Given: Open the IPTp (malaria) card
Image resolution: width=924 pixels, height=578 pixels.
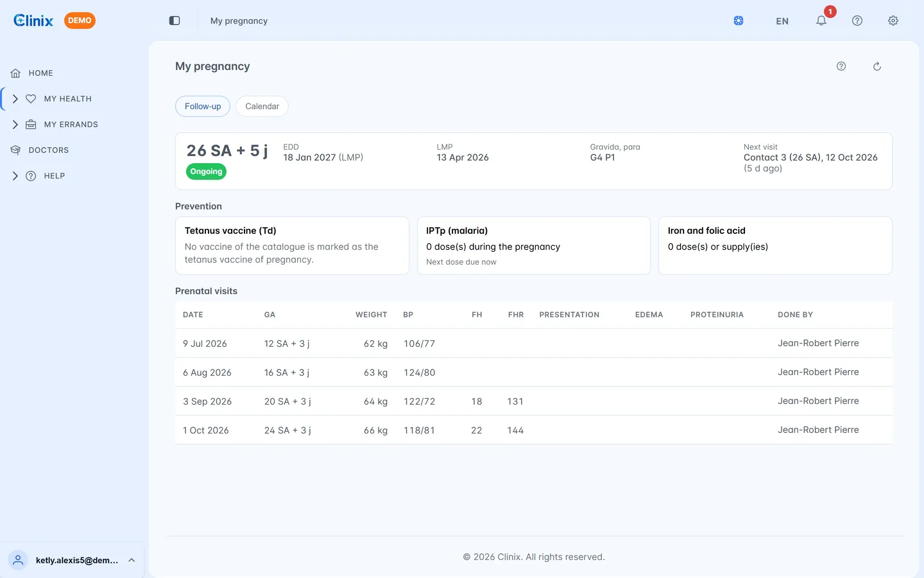Looking at the screenshot, I should [x=534, y=245].
